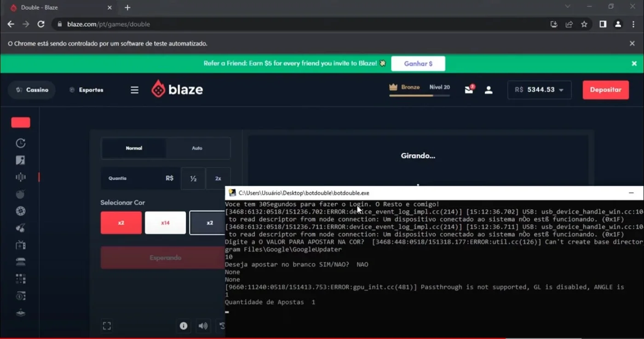Reload the page
Viewport: 644px width, 339px height.
[41, 24]
